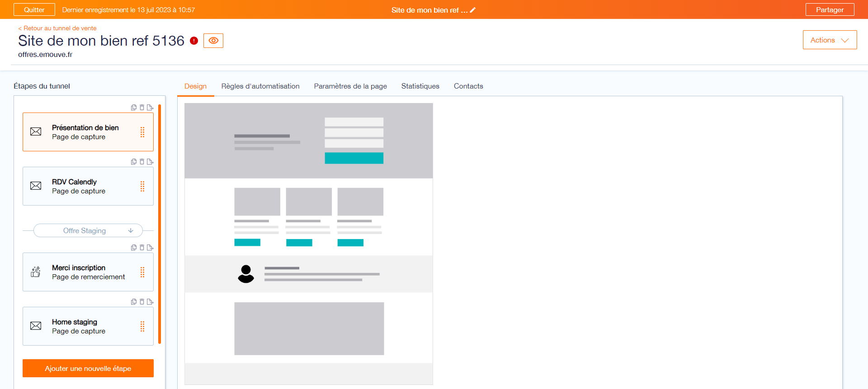Toggle the eye preview button beside title

coord(213,41)
